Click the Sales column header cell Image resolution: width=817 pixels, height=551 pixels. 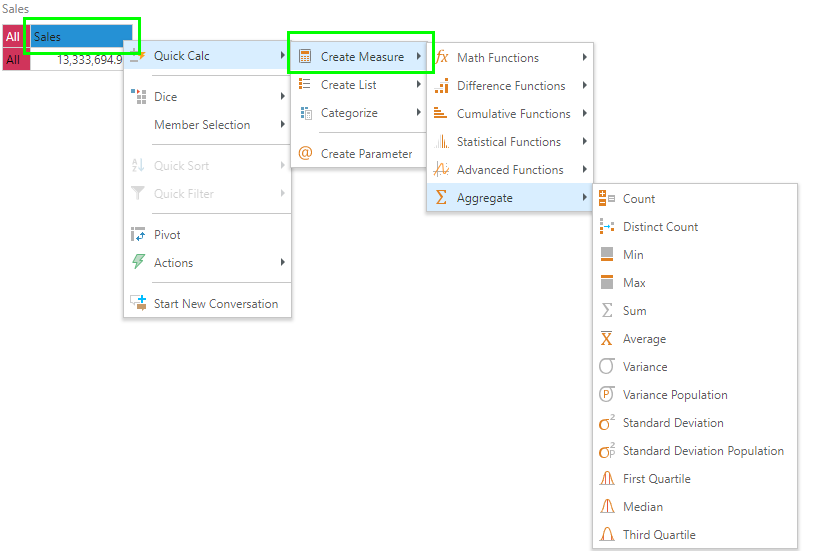click(80, 37)
